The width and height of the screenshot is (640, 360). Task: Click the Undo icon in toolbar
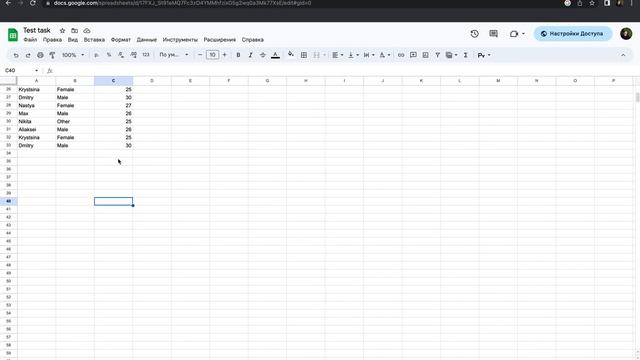[16, 55]
